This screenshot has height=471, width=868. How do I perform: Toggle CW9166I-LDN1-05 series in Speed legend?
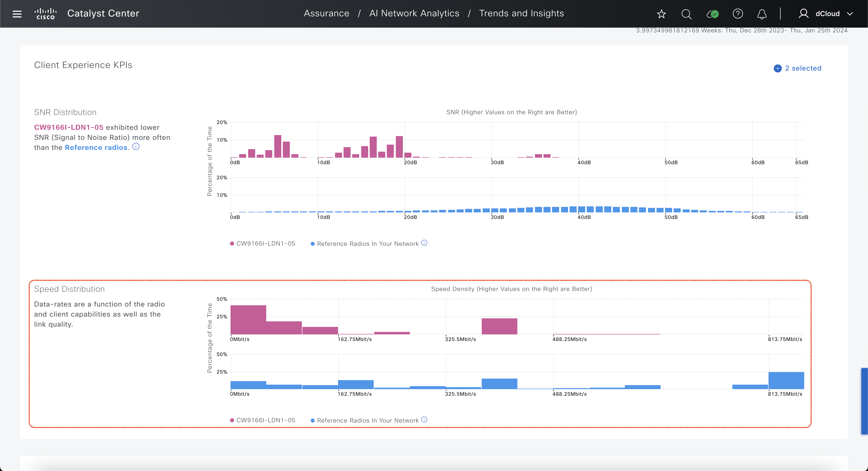point(262,420)
